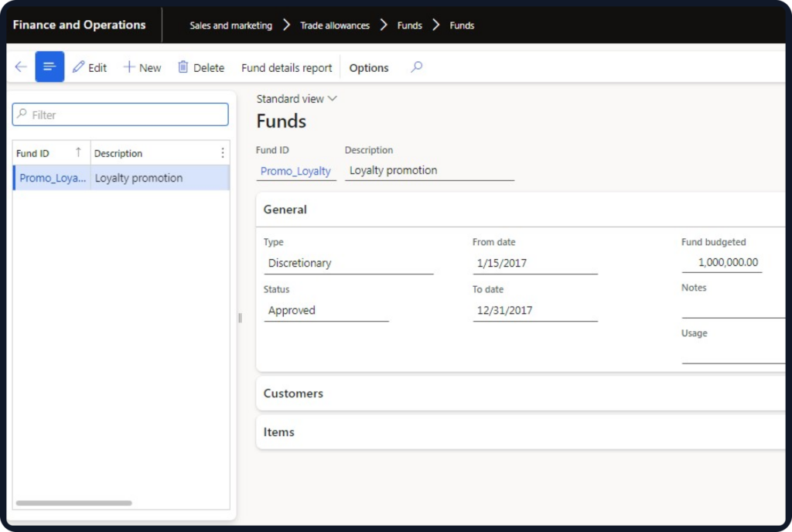Click the last Funds breadcrumb
Viewport: 792px width, 532px height.
[x=463, y=26]
